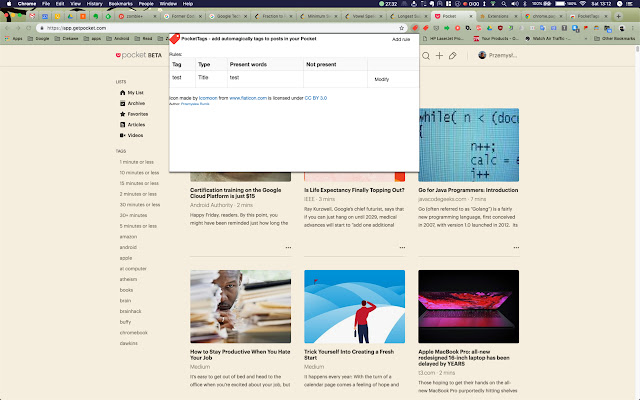Open the Articles list
Image resolution: width=640 pixels, height=400 pixels.
click(136, 124)
